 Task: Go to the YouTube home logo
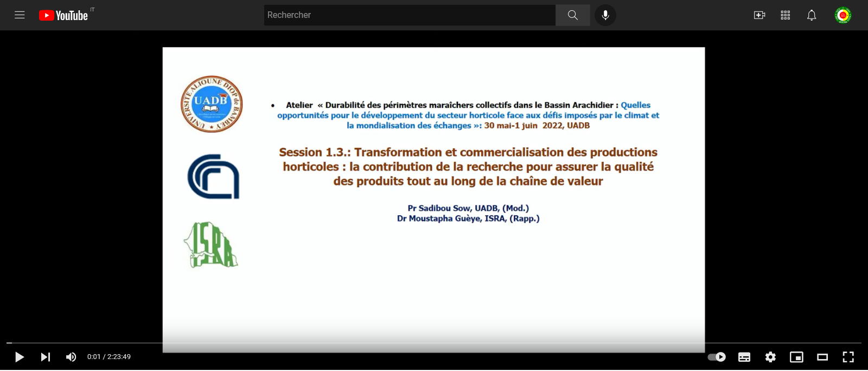(x=63, y=15)
